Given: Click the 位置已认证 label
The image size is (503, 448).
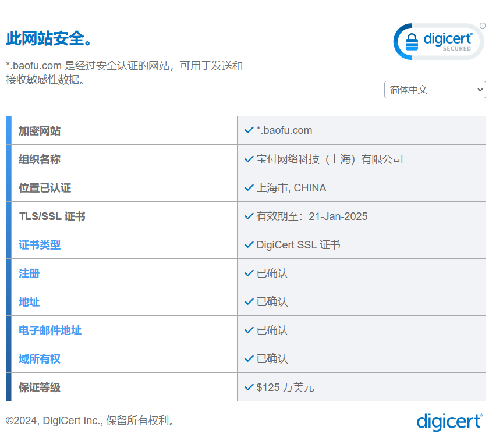Looking at the screenshot, I should (45, 188).
